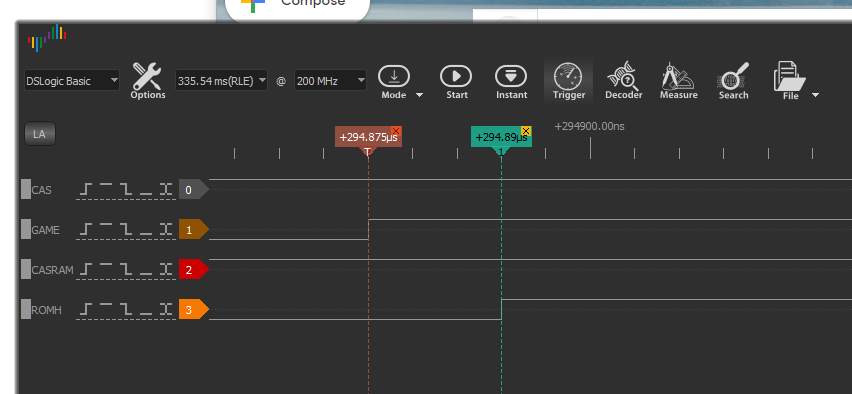Select falling edge trigger for GAME channel
This screenshot has height=394, width=852.
click(x=126, y=230)
